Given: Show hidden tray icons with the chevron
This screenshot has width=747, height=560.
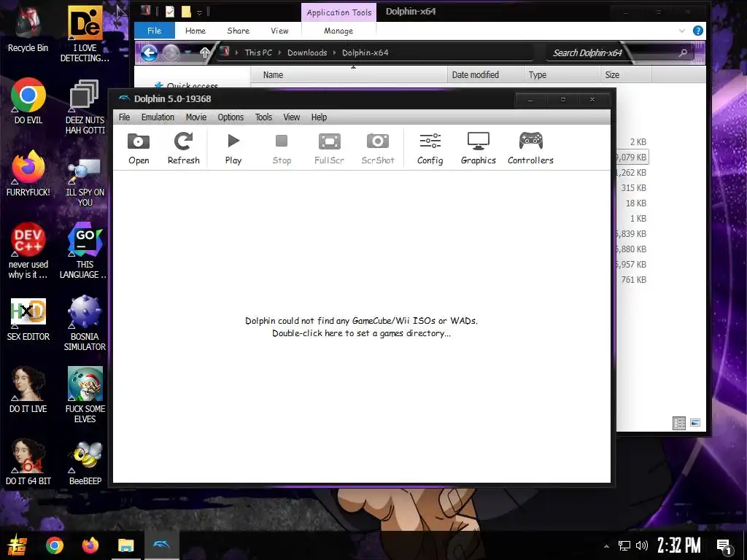Looking at the screenshot, I should 606,545.
